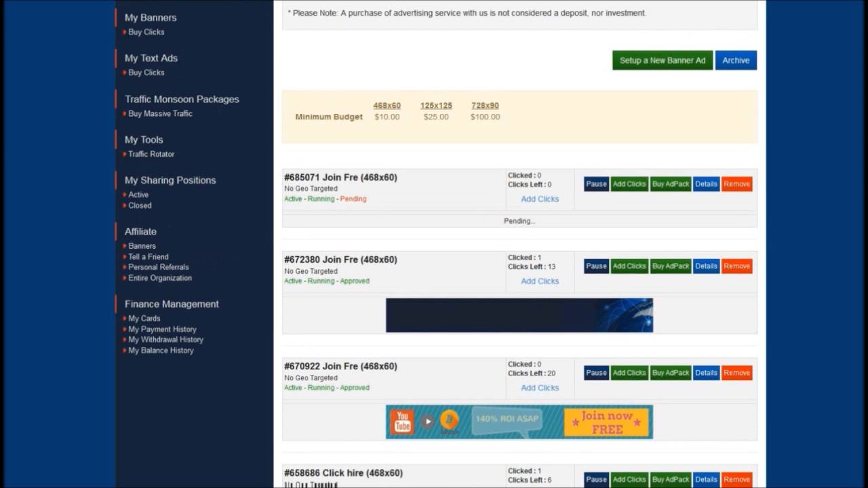Screen dimensions: 868x488
Task: Buy AdPack for banner #672380
Action: [671, 266]
